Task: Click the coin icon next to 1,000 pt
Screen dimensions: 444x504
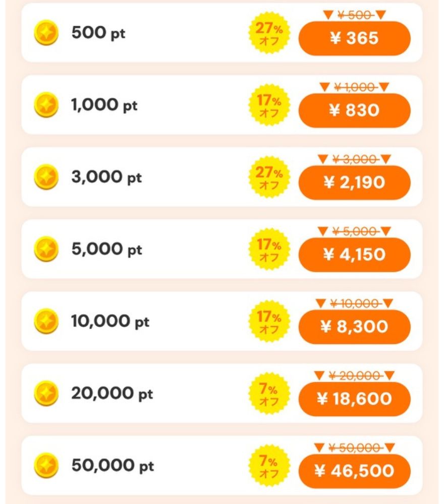Action: (x=46, y=105)
